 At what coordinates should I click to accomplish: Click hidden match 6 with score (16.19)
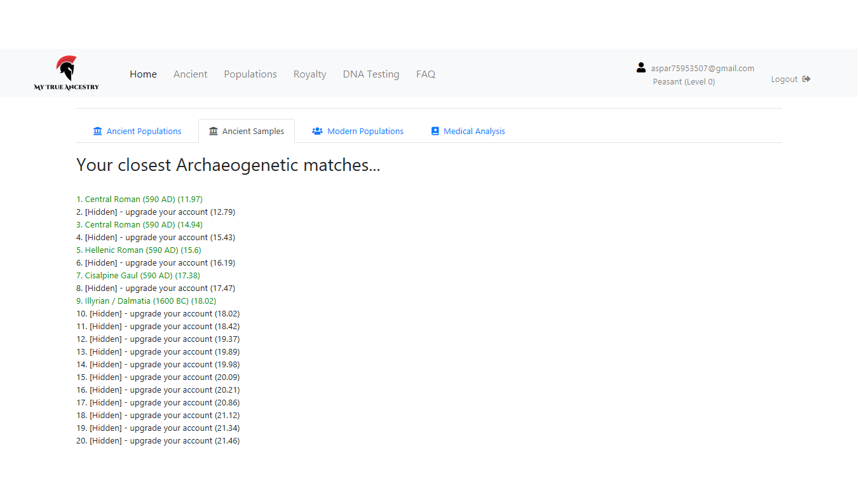(156, 262)
